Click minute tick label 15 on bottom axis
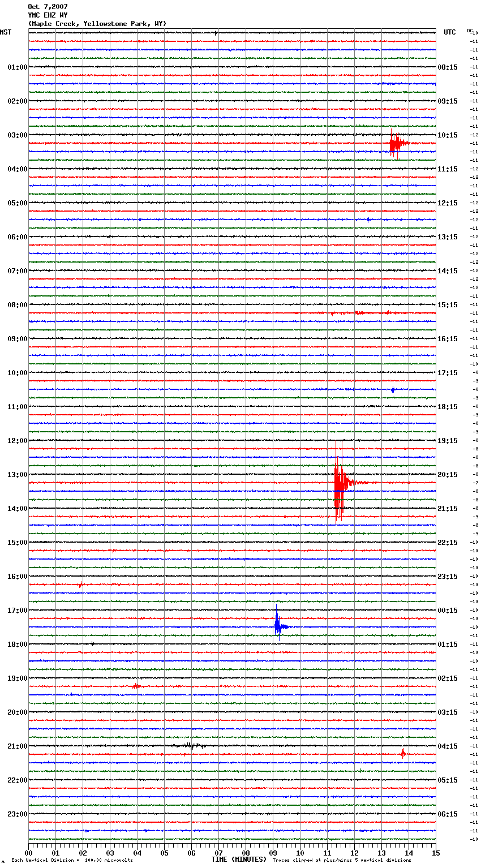Viewport: 481px width, 868px height. coord(436,853)
